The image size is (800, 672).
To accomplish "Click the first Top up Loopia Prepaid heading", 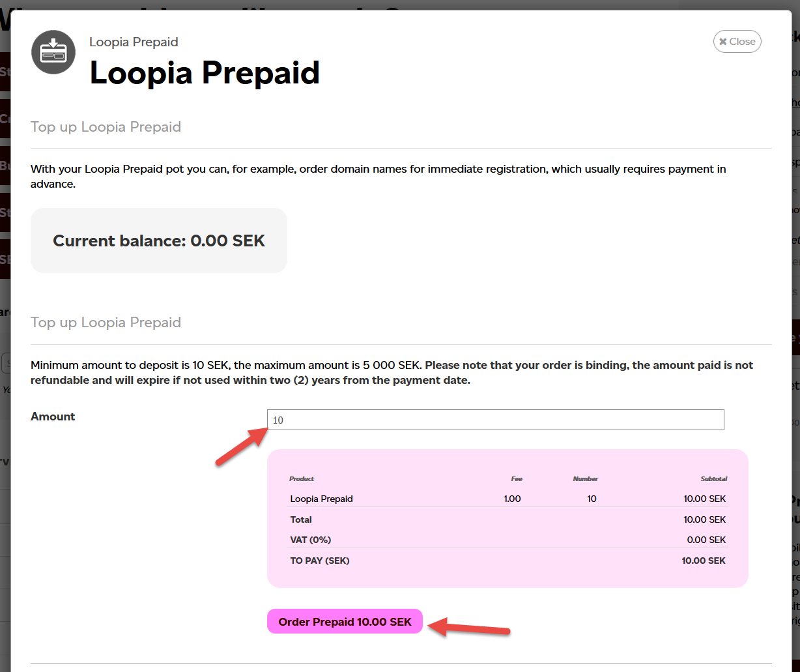I will tap(106, 126).
